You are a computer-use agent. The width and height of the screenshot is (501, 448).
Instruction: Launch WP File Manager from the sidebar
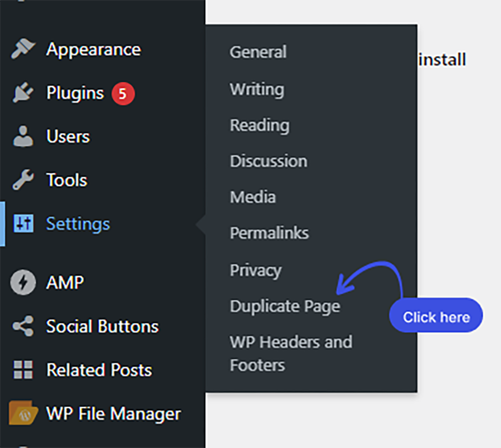point(114,414)
